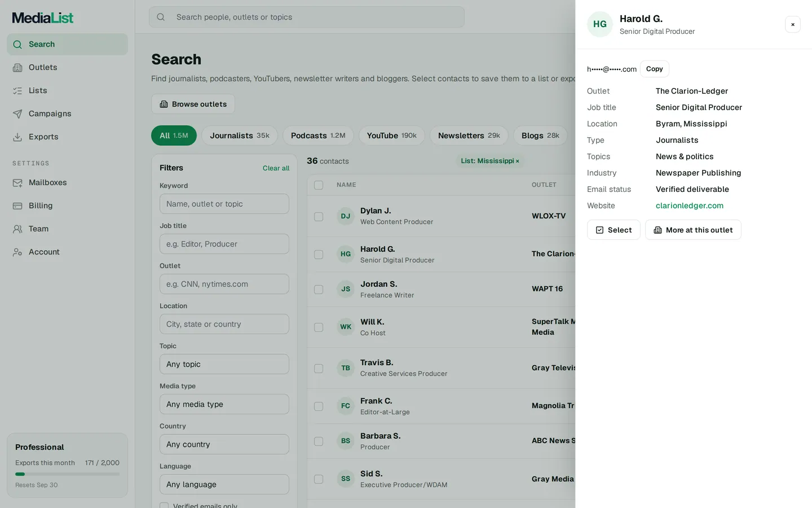Click the Keyword name, outlet or topic field

pyautogui.click(x=224, y=204)
